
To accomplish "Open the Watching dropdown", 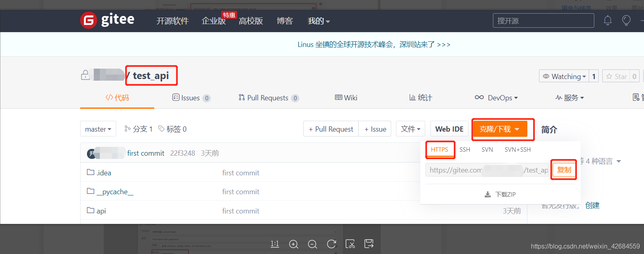I will pyautogui.click(x=564, y=76).
